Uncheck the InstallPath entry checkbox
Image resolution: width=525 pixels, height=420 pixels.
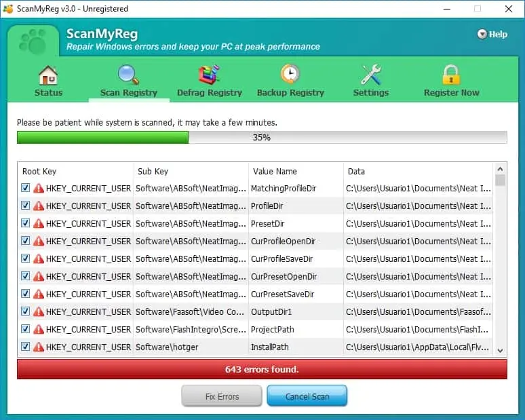click(26, 346)
